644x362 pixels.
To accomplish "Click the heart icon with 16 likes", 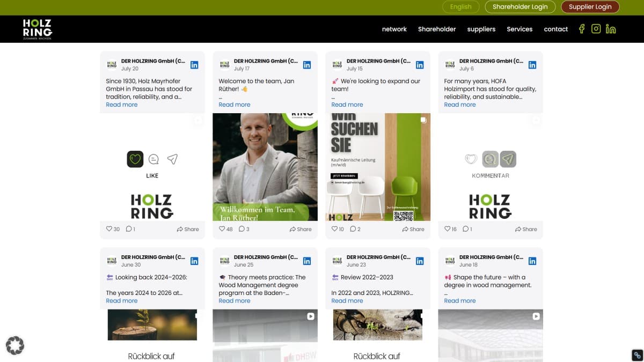I will pos(448,229).
